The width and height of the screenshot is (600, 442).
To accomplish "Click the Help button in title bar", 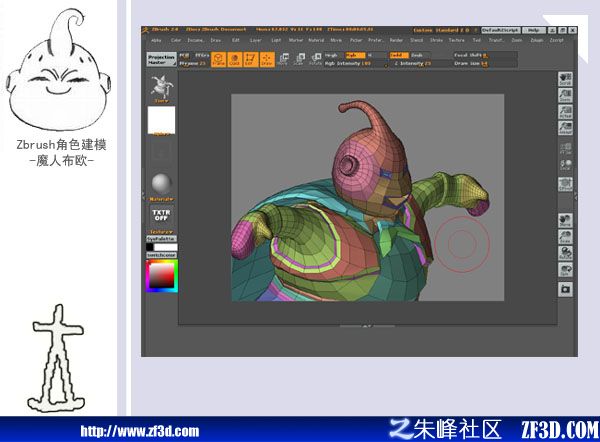I will [x=534, y=30].
